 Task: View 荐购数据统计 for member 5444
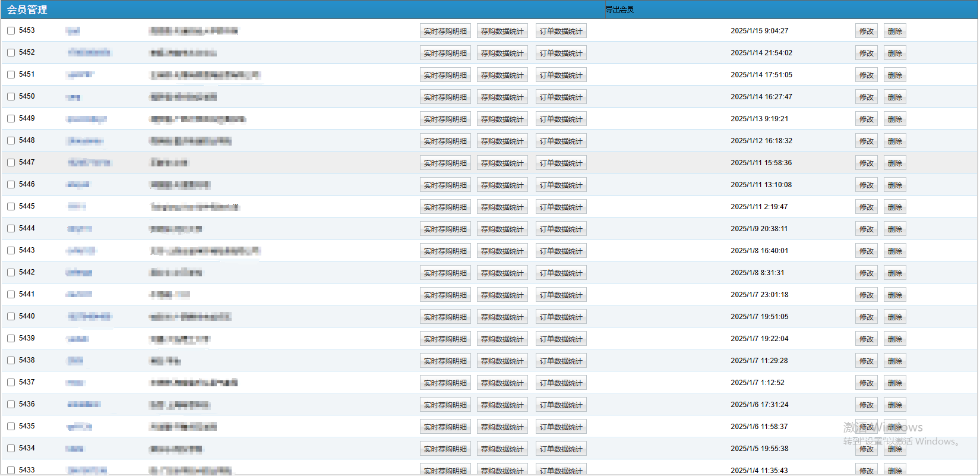[502, 229]
